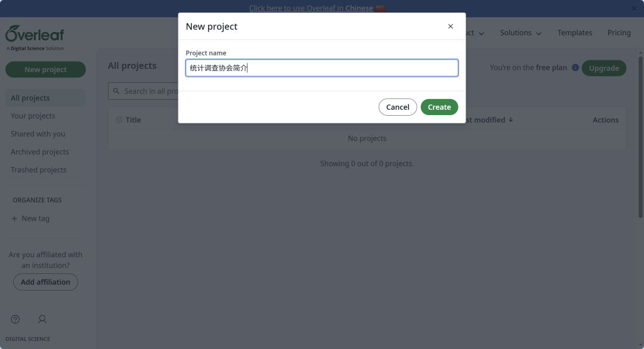Dismiss the Chinese language banner
This screenshot has height=349, width=644.
634,8
